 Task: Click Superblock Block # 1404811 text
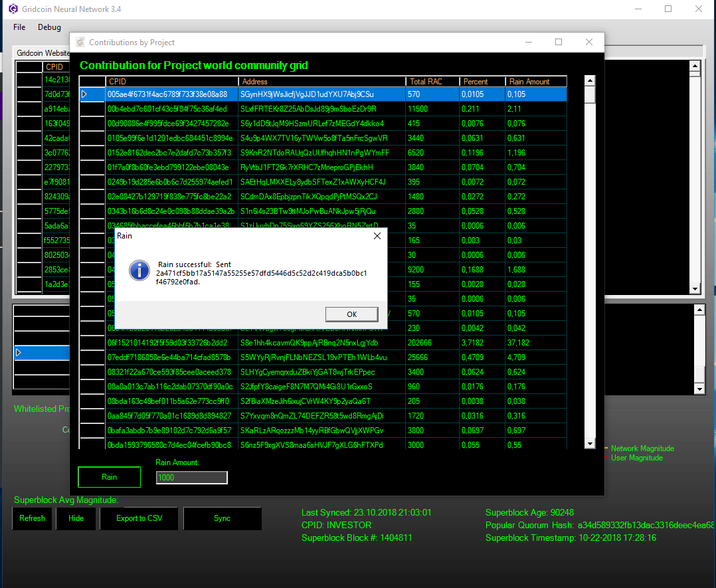(x=357, y=538)
